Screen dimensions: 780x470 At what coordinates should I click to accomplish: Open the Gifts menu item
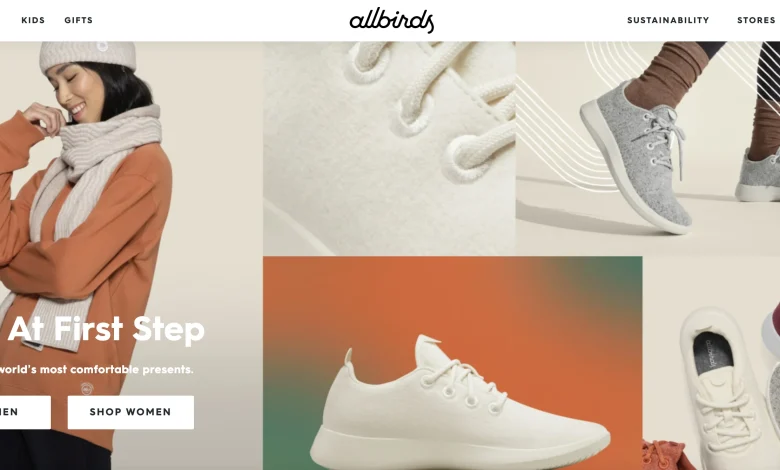coord(79,20)
